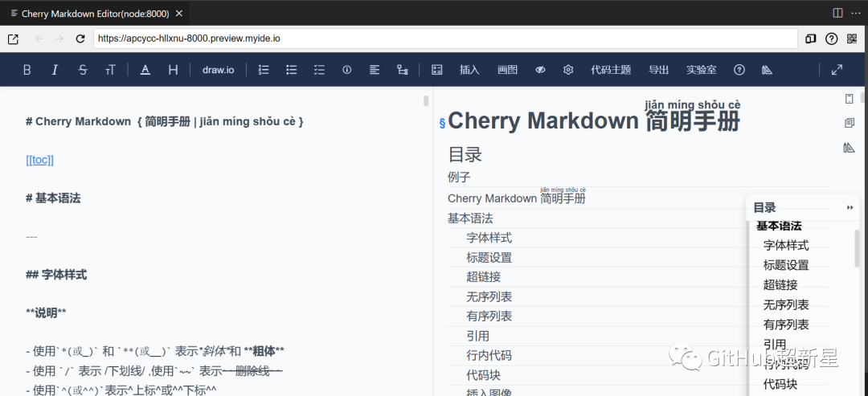
Task: Open the more actions ellipsis menu
Action: point(856,13)
